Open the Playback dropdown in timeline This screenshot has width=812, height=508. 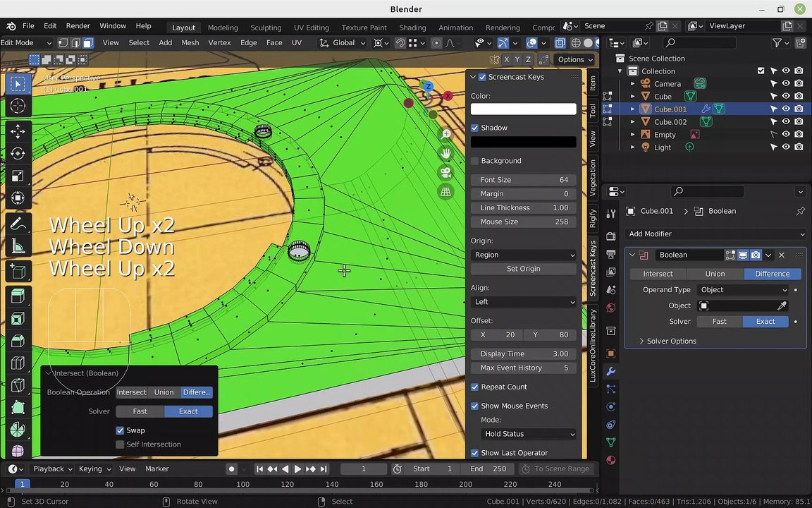(52, 469)
